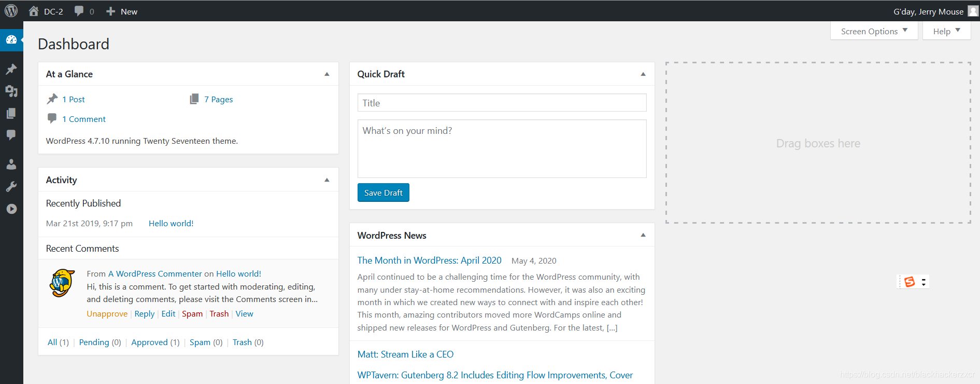Expand Screen Options dropdown
The height and width of the screenshot is (384, 980).
pyautogui.click(x=874, y=31)
